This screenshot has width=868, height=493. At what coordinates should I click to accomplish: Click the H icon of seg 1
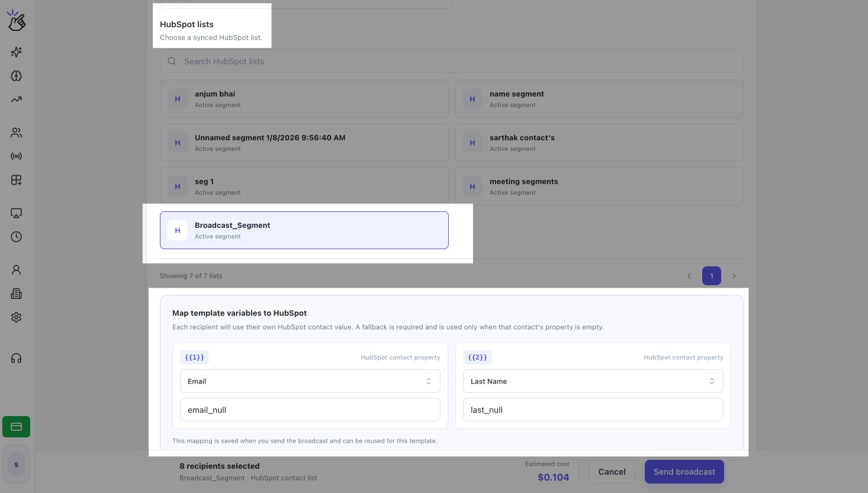point(178,186)
